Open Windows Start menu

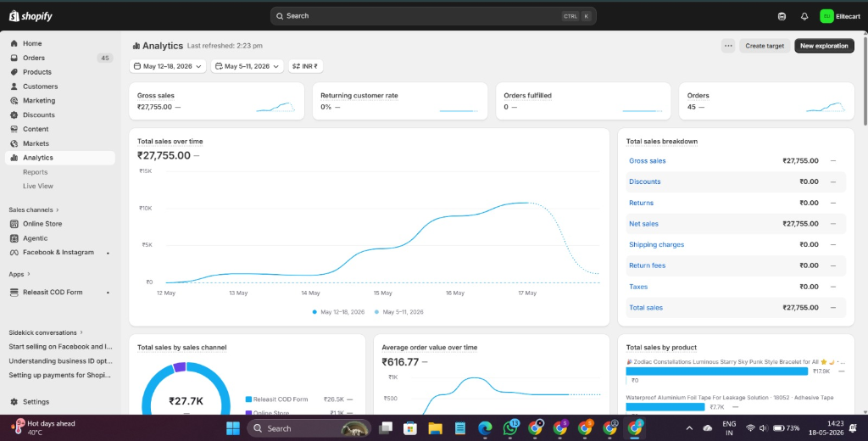pos(233,428)
